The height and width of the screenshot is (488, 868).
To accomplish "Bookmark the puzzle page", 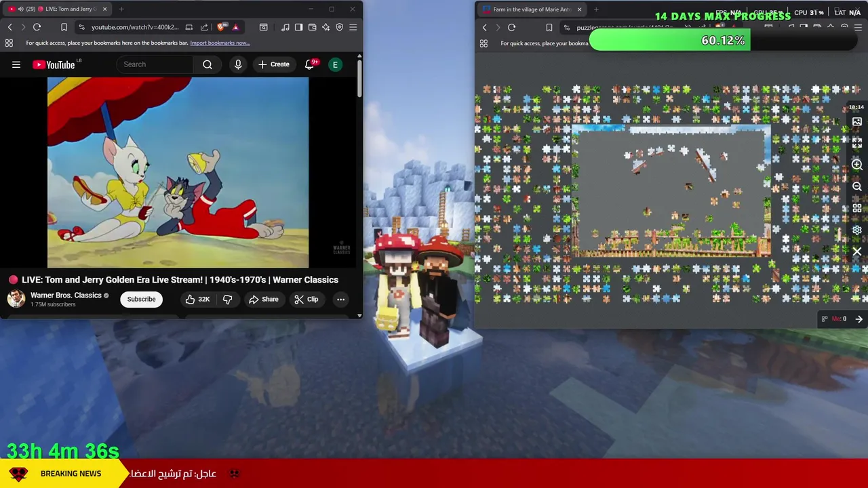I will (x=549, y=28).
